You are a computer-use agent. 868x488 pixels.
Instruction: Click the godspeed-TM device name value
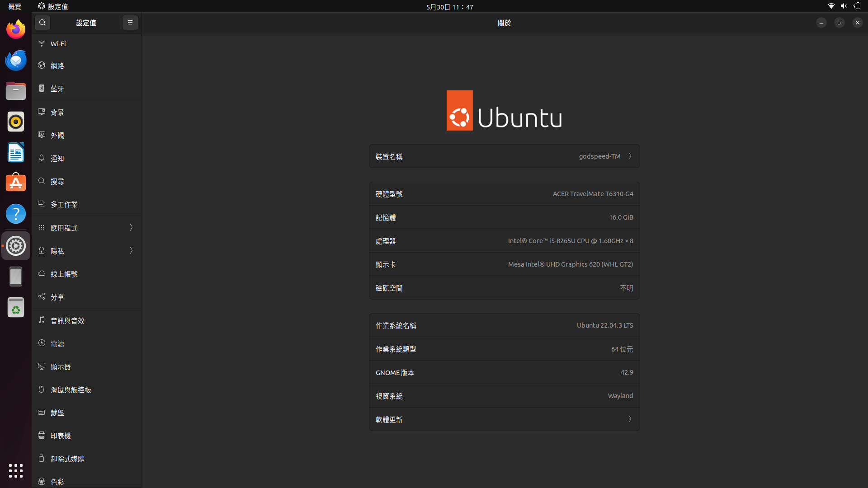[599, 156]
